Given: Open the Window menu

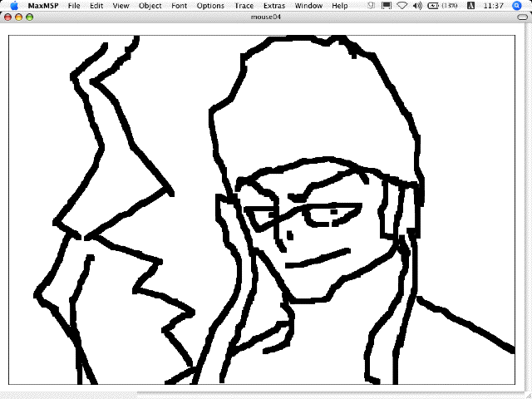Looking at the screenshot, I should [308, 6].
